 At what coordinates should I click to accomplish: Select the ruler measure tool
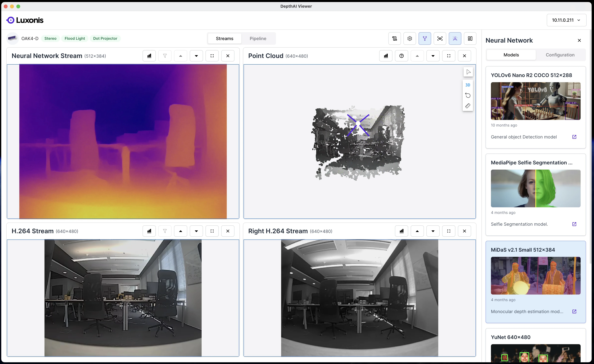coord(468,106)
